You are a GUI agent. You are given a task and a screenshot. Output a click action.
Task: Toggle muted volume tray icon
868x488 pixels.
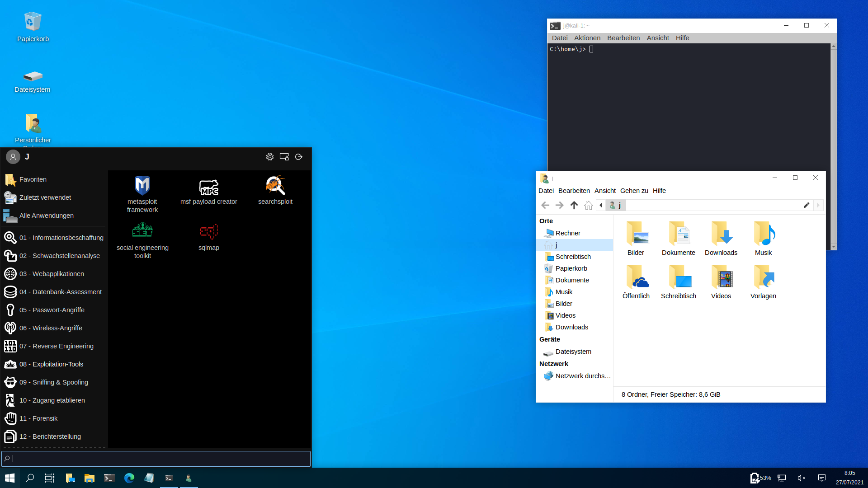coord(801,478)
